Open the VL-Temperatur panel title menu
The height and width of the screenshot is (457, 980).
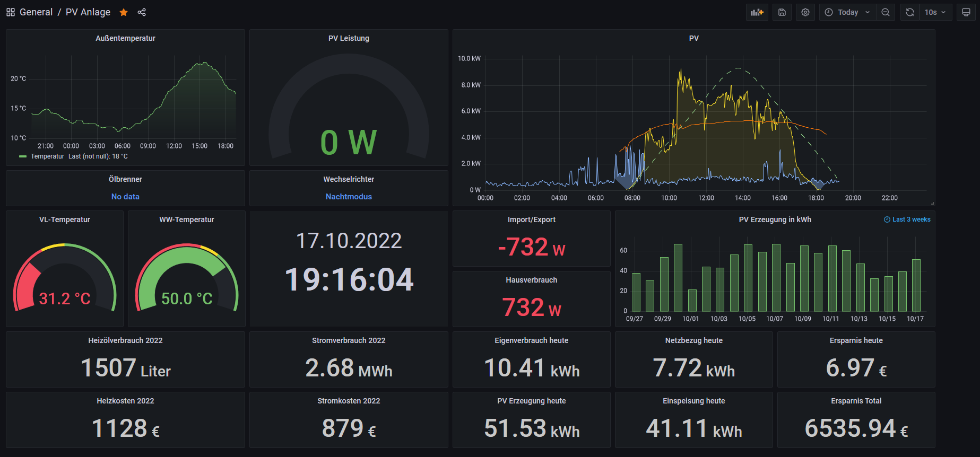[x=65, y=219]
